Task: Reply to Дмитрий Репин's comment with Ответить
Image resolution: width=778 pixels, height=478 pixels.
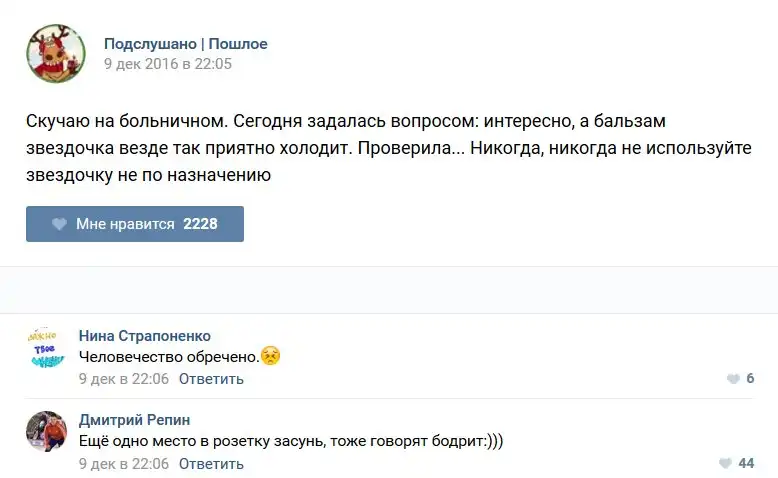Action: (211, 464)
